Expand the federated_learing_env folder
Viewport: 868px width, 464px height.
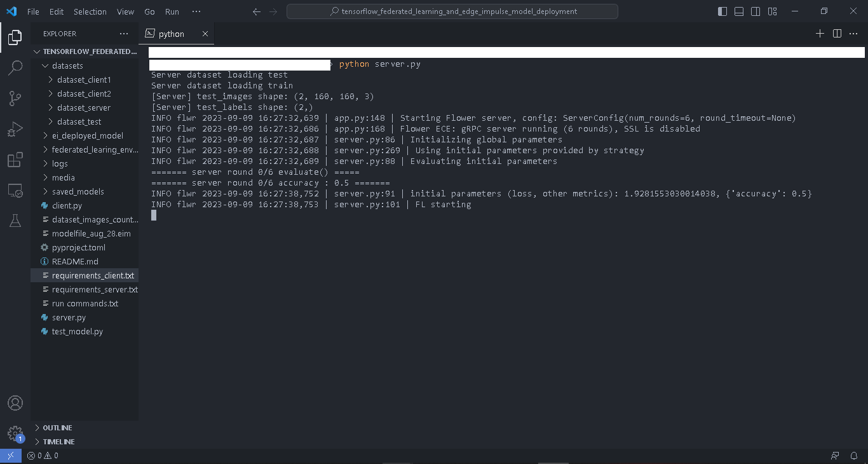pos(85,149)
